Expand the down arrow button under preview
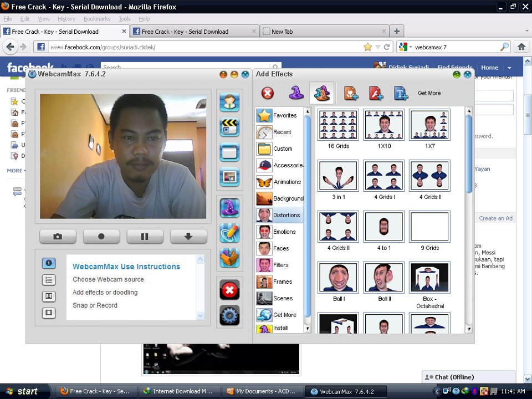The height and width of the screenshot is (399, 532). click(188, 237)
